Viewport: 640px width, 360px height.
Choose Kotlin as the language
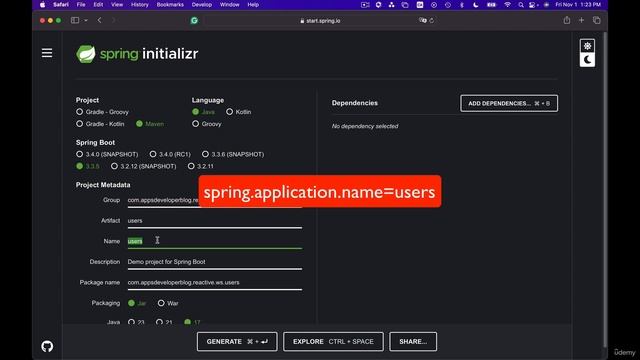[x=238, y=112]
